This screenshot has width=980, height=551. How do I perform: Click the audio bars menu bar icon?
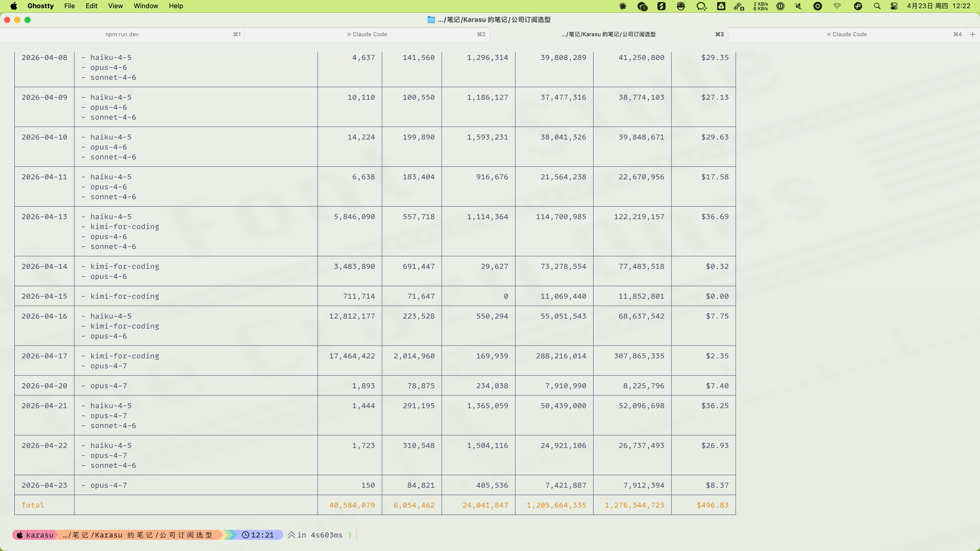[738, 6]
